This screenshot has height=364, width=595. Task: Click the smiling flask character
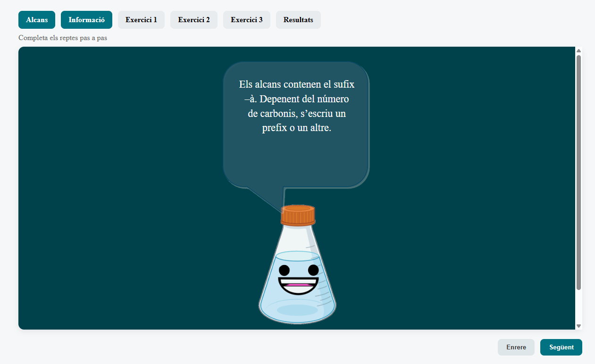tap(297, 265)
